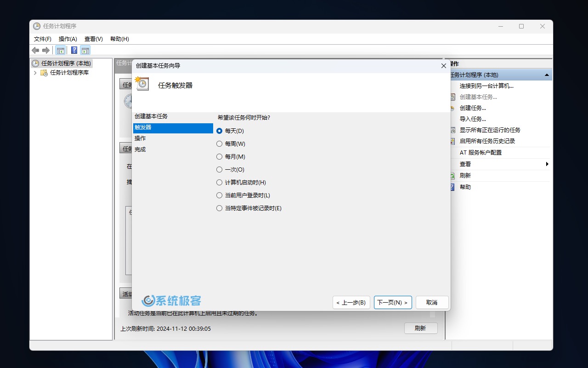Open the 文件(F) menu
Screen dimensions: 588x368
[x=43, y=39]
